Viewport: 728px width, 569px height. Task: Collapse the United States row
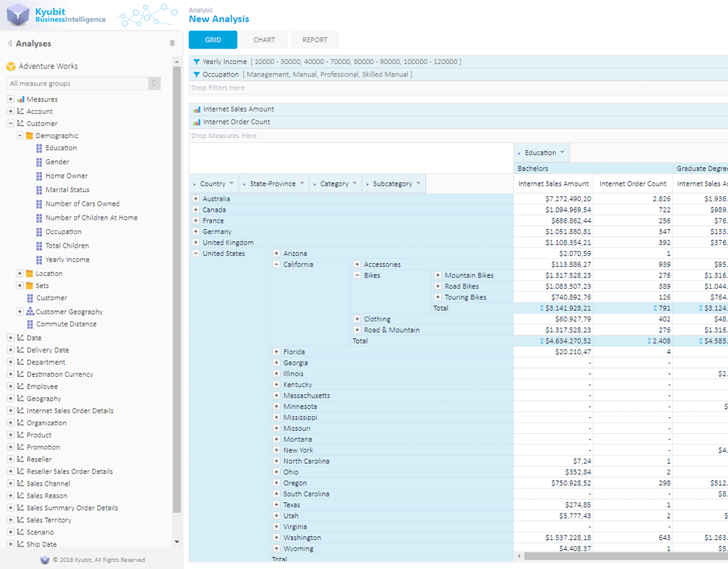click(196, 254)
